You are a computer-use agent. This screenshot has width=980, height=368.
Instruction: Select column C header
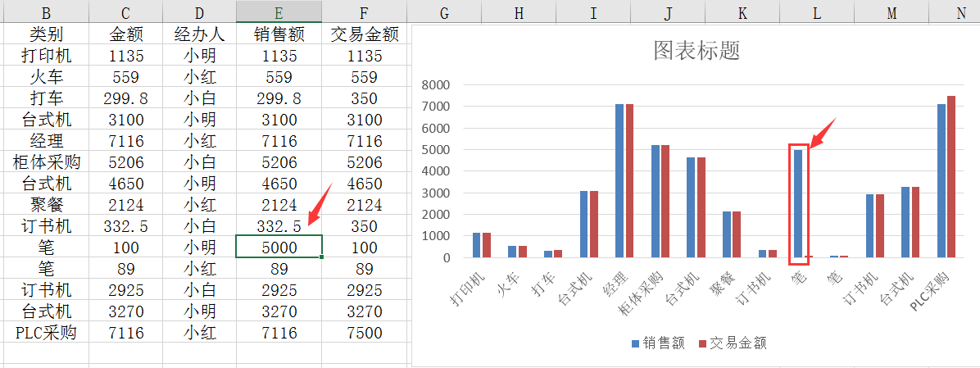pos(126,11)
